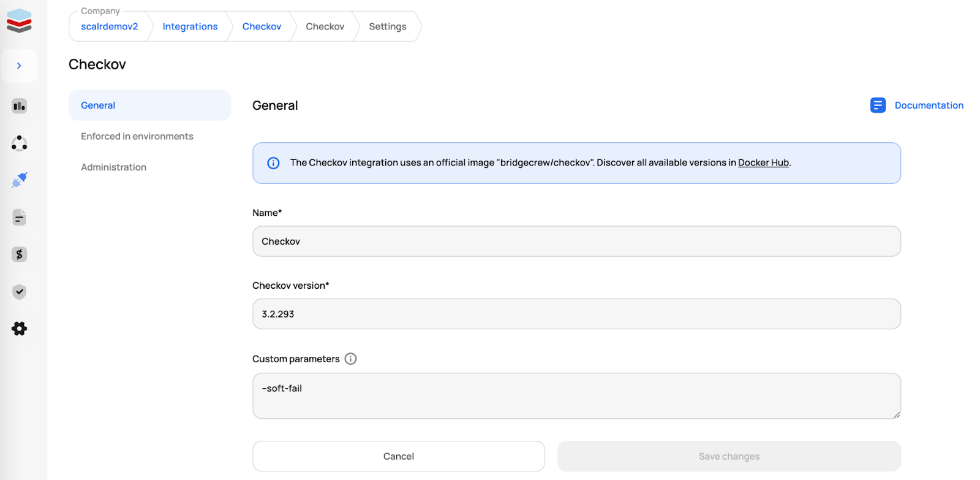
Task: Go to Integrations breadcrumb
Action: [x=190, y=26]
